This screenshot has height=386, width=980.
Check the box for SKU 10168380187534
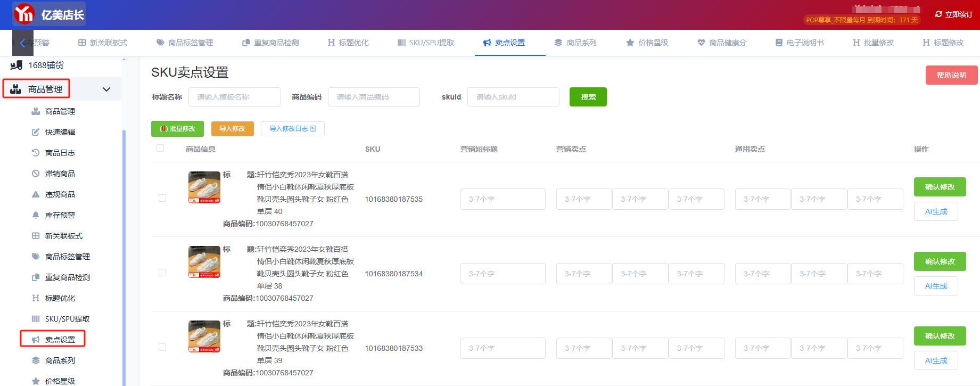coord(162,273)
